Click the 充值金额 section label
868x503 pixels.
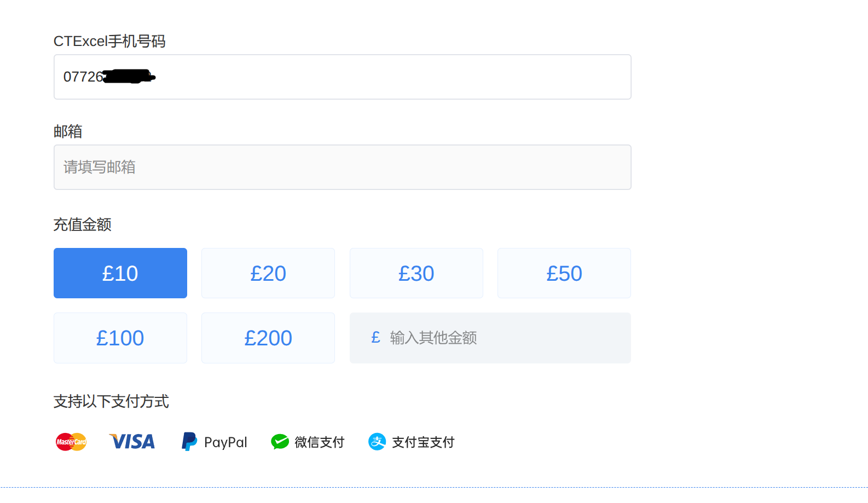pyautogui.click(x=83, y=224)
